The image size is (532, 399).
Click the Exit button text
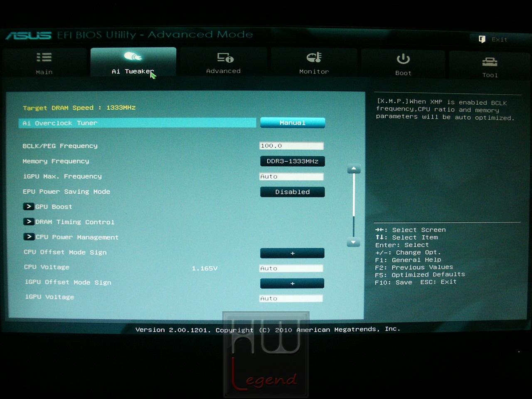pyautogui.click(x=500, y=39)
